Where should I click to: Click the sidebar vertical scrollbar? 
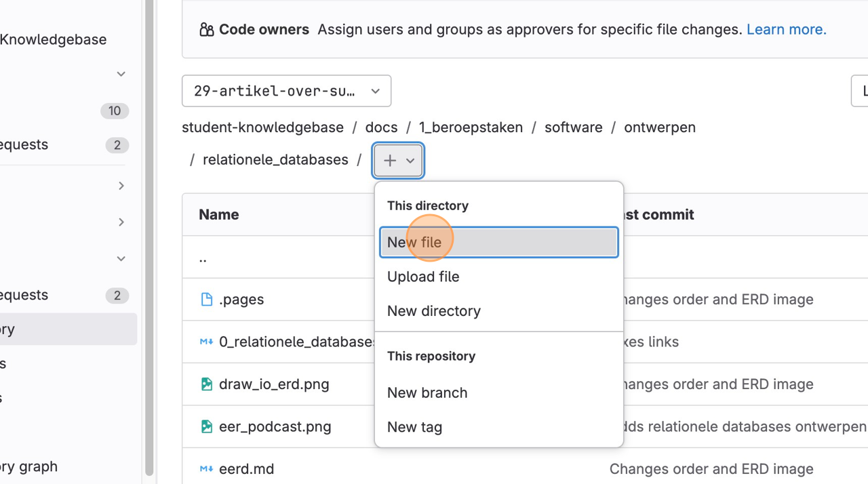click(149, 237)
